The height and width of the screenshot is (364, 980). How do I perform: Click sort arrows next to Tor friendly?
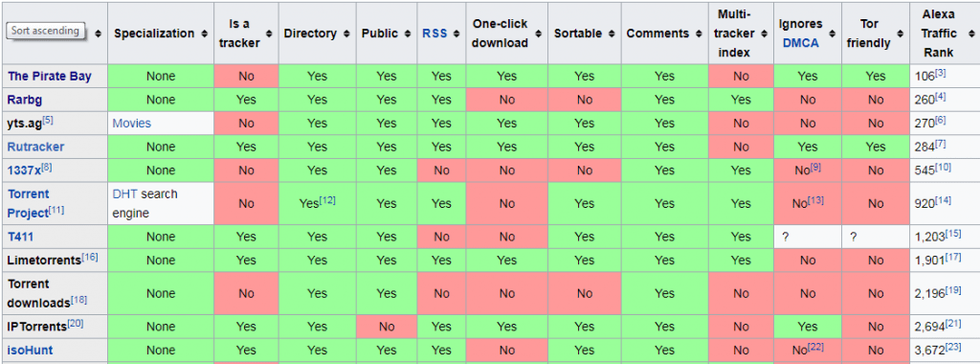[900, 34]
